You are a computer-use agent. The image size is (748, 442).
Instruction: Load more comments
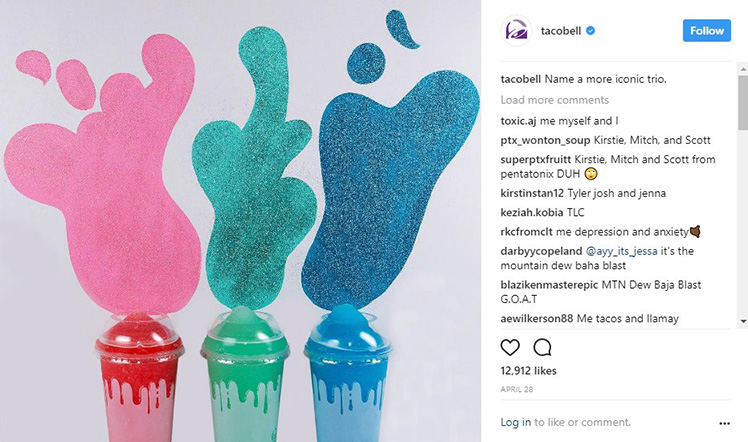[554, 100]
